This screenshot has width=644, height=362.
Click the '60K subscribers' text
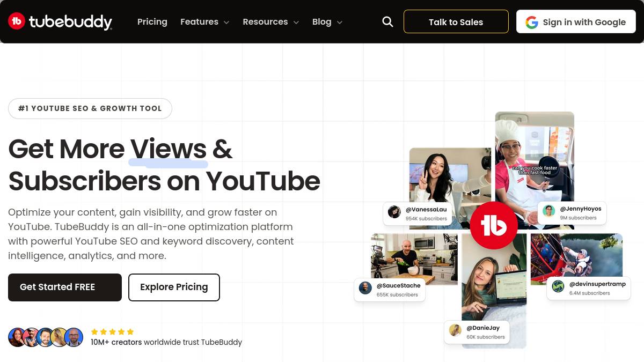point(486,337)
